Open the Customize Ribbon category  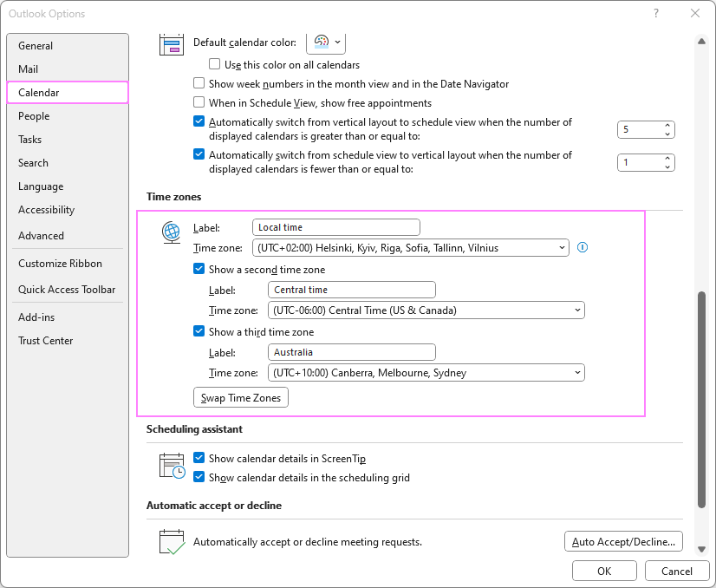(60, 264)
